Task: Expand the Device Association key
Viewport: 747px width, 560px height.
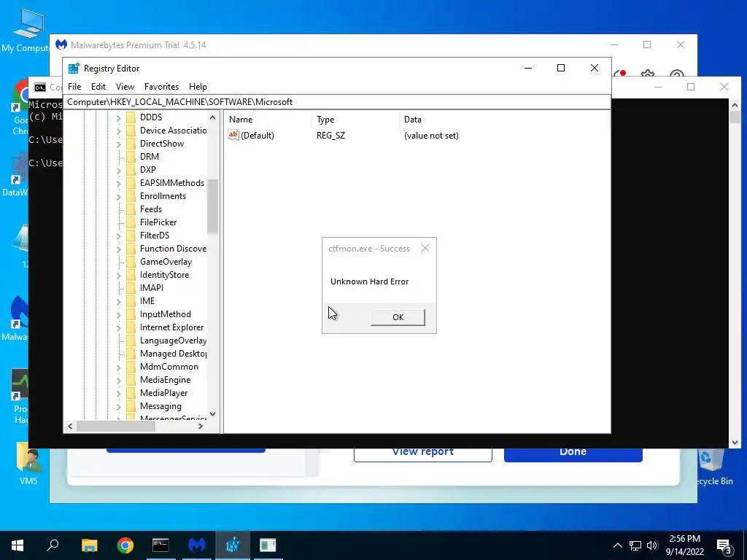Action: (119, 131)
